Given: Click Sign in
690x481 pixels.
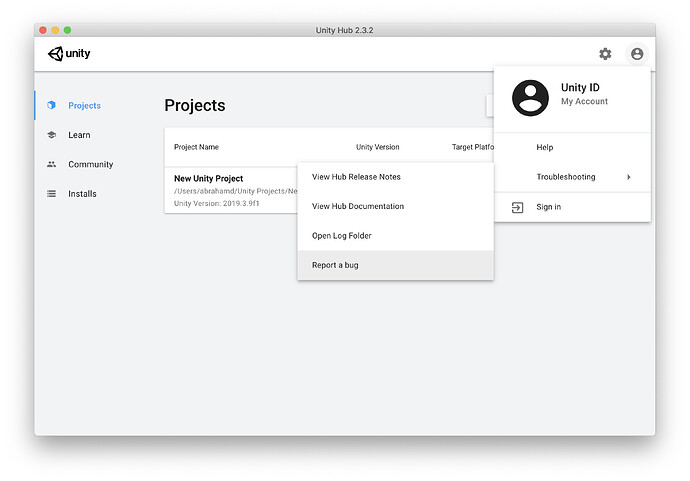Looking at the screenshot, I should 572,207.
